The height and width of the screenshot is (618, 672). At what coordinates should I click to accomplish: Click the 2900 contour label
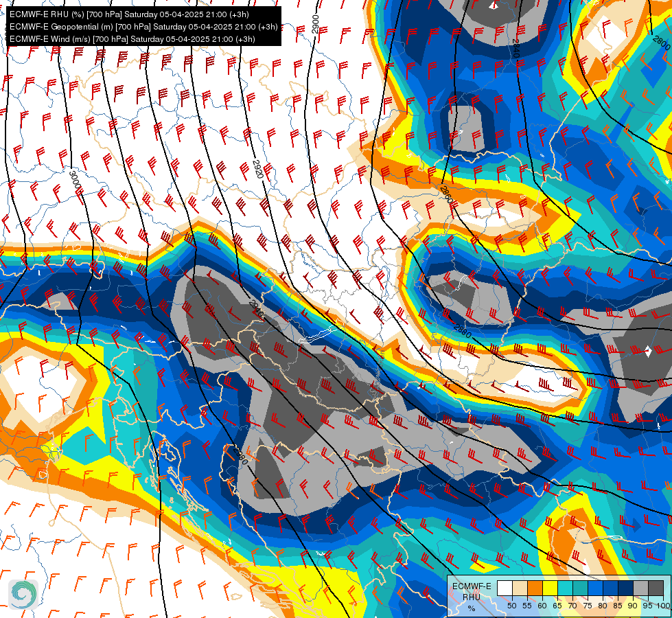(315, 24)
